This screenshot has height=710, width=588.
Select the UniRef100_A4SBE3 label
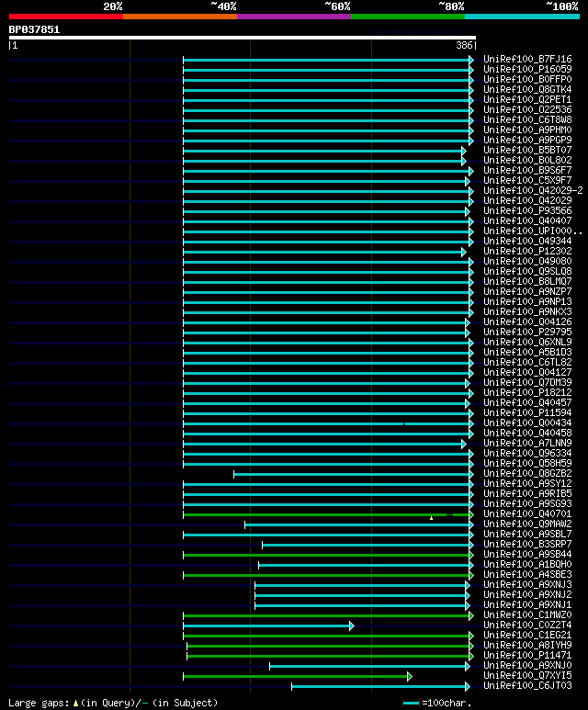click(x=527, y=575)
